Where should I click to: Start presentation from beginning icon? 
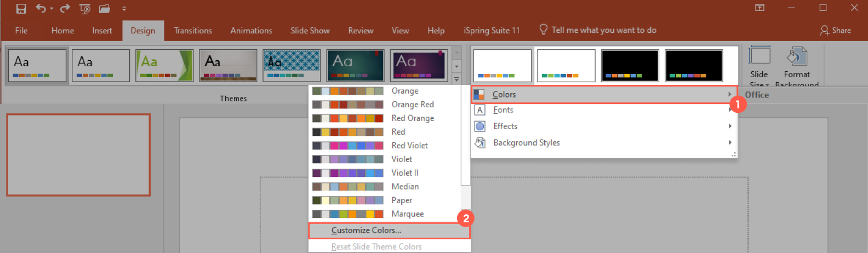coord(85,9)
